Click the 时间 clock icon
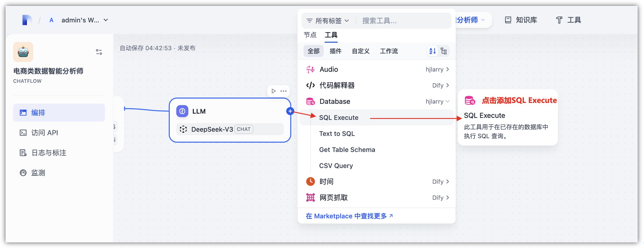 (x=310, y=182)
